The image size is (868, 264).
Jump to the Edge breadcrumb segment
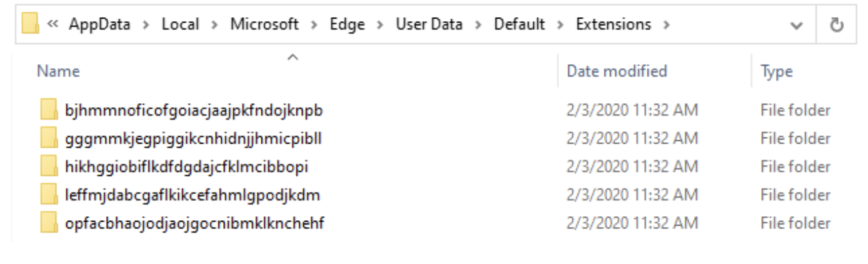pyautogui.click(x=348, y=25)
